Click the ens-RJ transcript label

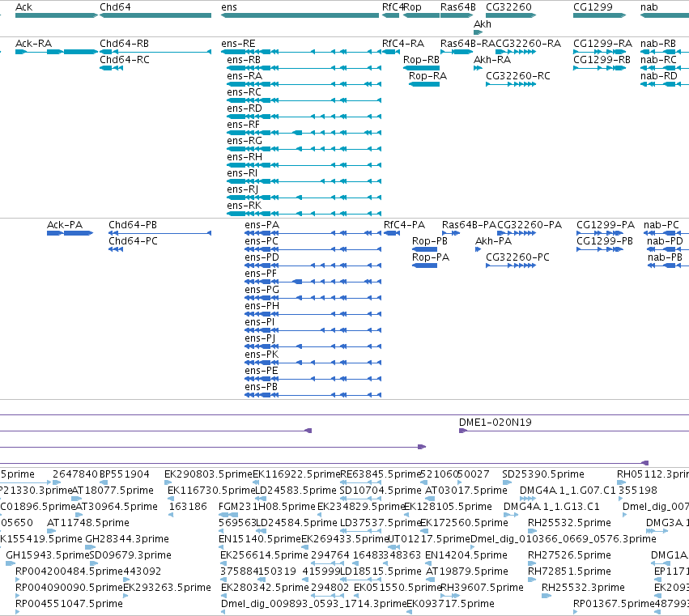click(243, 189)
